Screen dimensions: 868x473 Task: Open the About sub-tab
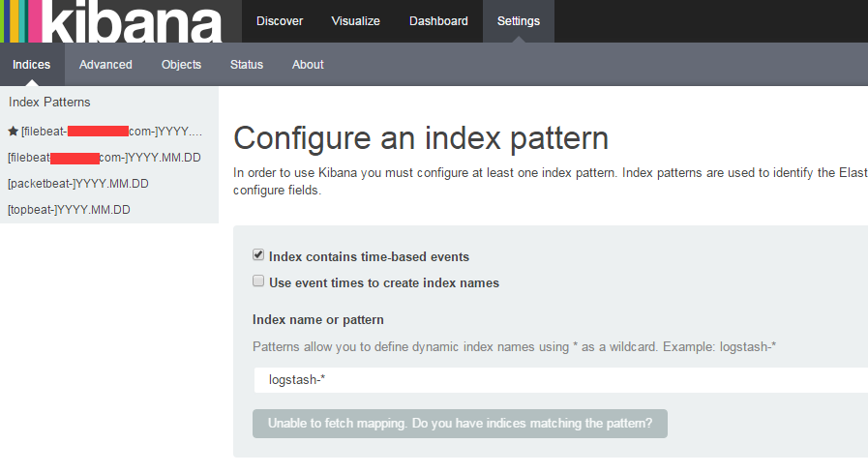click(308, 64)
